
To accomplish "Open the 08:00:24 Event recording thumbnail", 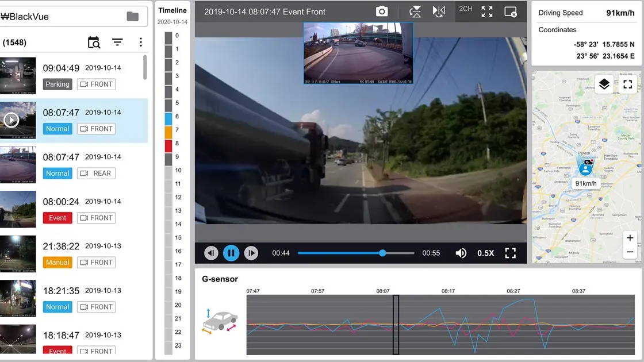I will coord(18,209).
